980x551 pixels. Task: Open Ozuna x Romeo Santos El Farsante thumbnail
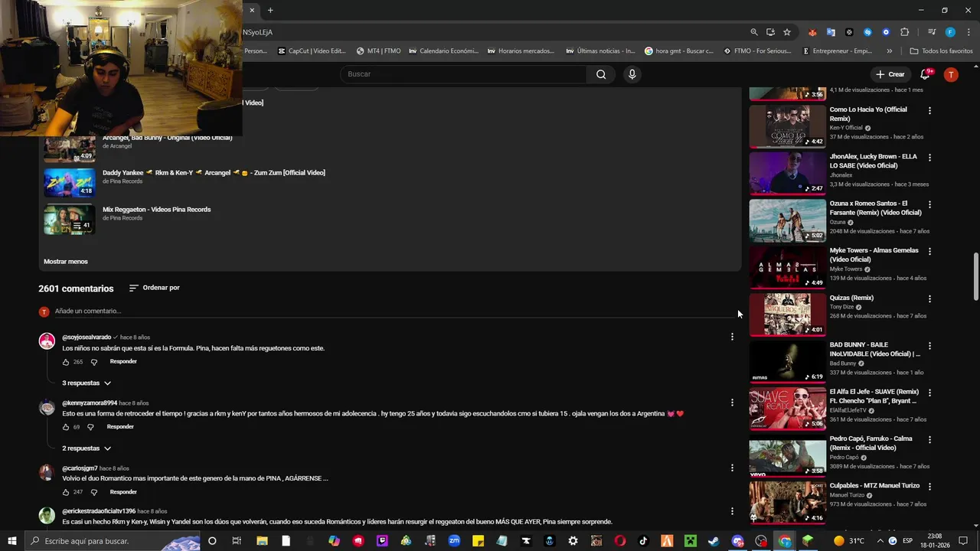(x=787, y=220)
